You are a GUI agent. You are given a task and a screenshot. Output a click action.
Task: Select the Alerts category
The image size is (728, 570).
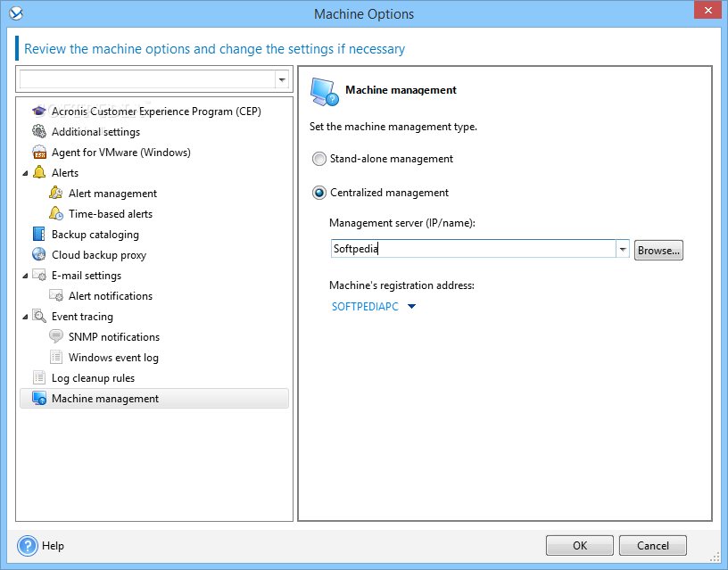click(65, 173)
